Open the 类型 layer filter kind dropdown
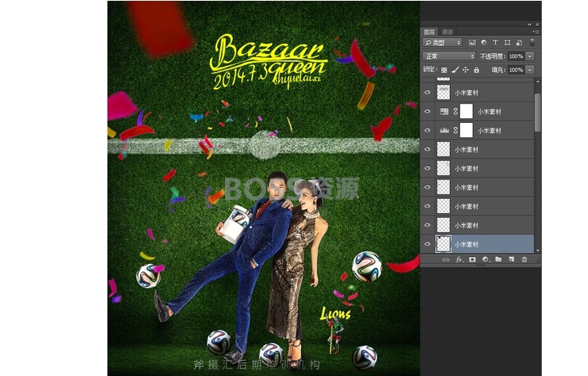588x376 pixels. tap(442, 43)
